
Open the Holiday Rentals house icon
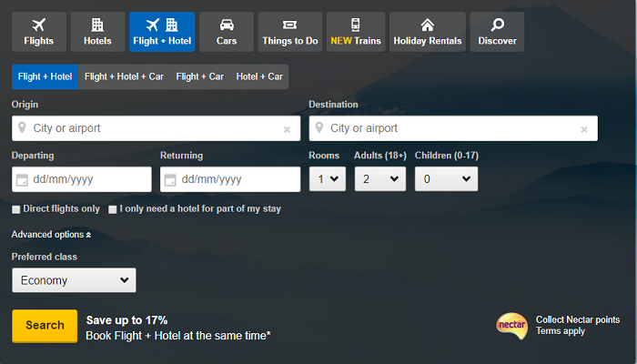[x=427, y=25]
